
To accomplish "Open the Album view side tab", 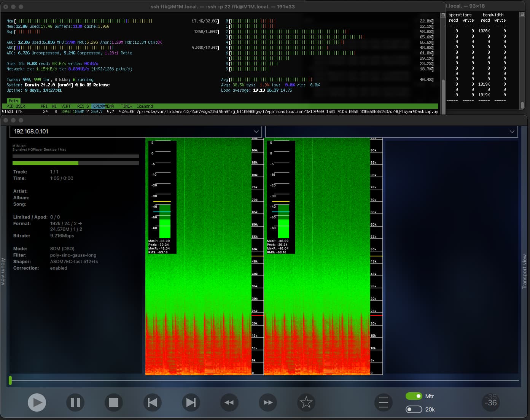I will pos(3,271).
